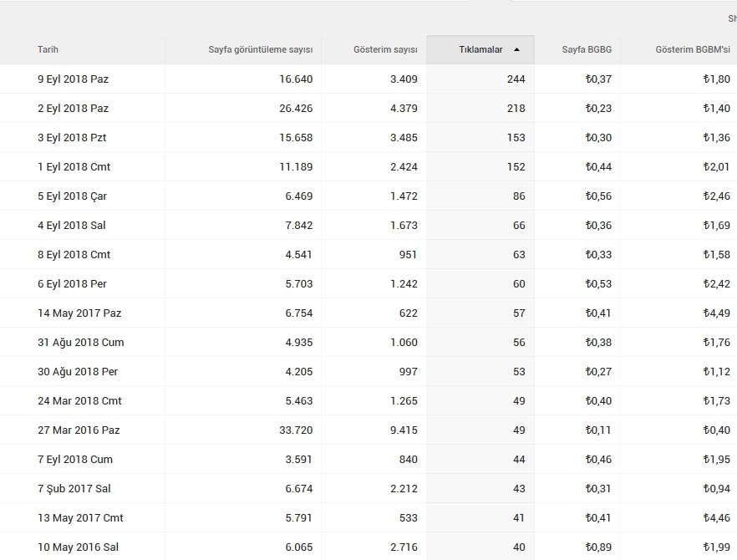The height and width of the screenshot is (560, 737).
Task: Select the 7 Şub 2017 Sal row
Action: (368, 488)
